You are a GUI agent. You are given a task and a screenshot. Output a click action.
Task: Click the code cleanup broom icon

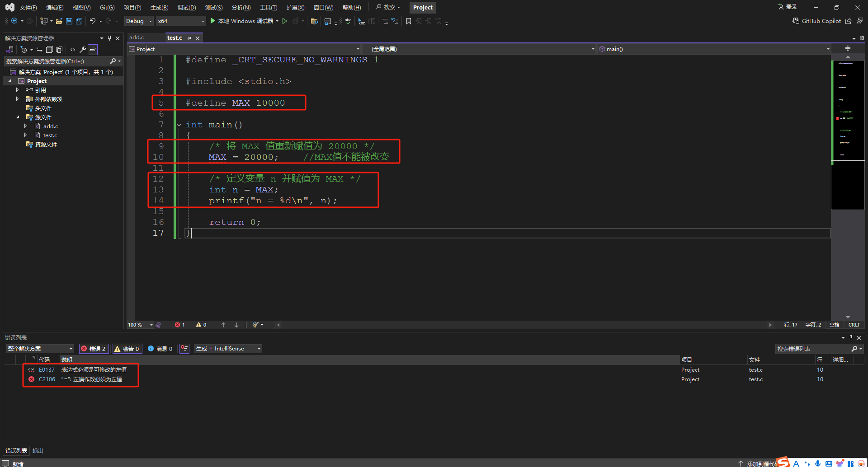click(256, 325)
